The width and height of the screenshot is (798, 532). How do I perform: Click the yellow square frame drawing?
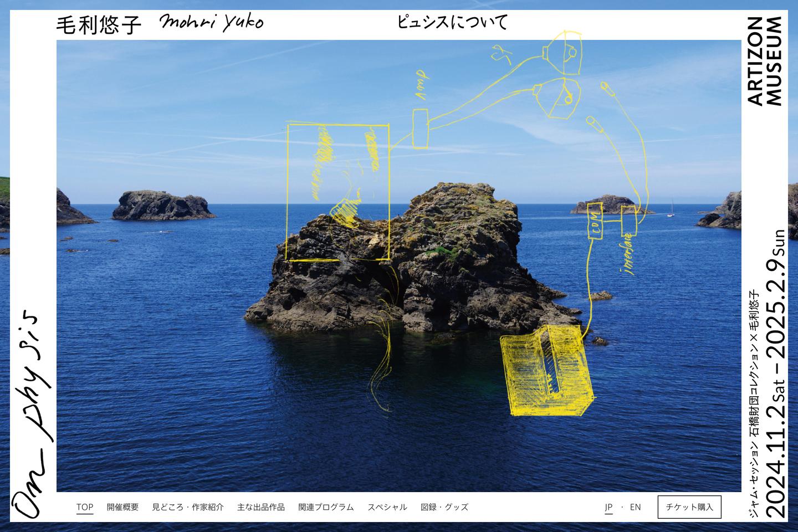[338, 191]
